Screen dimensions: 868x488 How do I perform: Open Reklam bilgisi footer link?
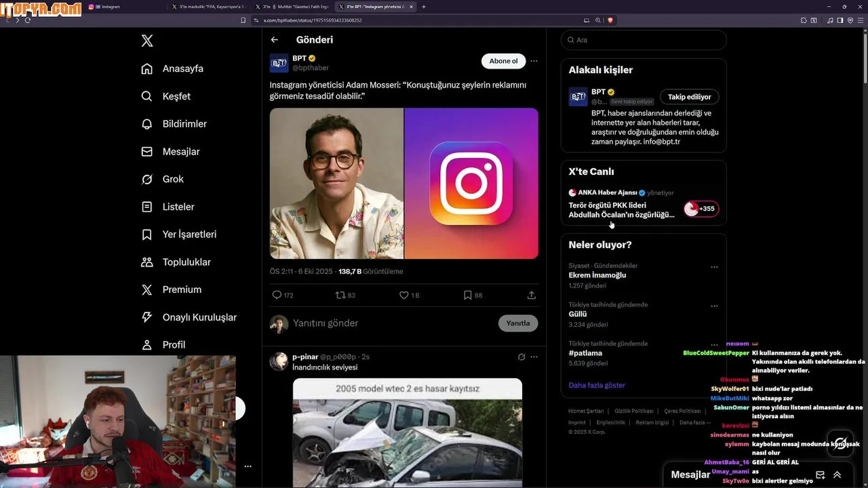point(652,422)
